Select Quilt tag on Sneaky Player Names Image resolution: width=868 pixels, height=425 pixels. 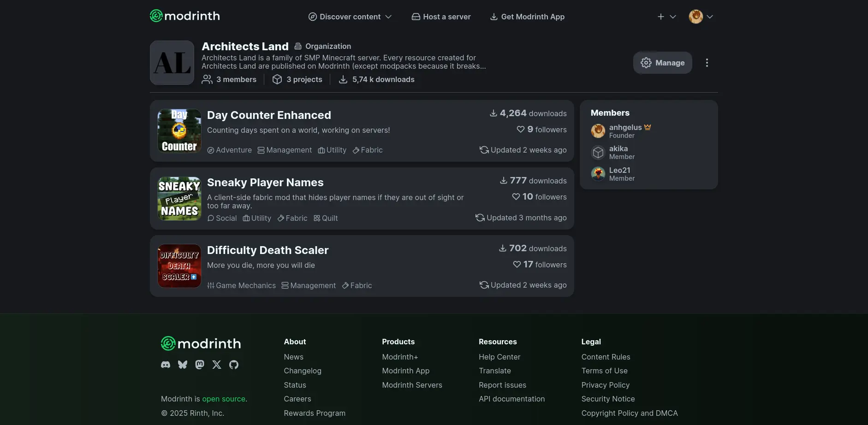(326, 218)
